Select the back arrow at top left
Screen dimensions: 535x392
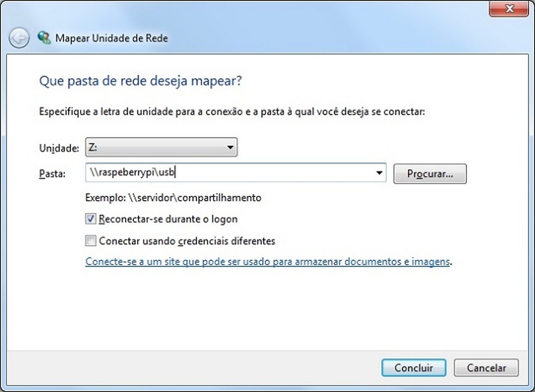[x=18, y=38]
